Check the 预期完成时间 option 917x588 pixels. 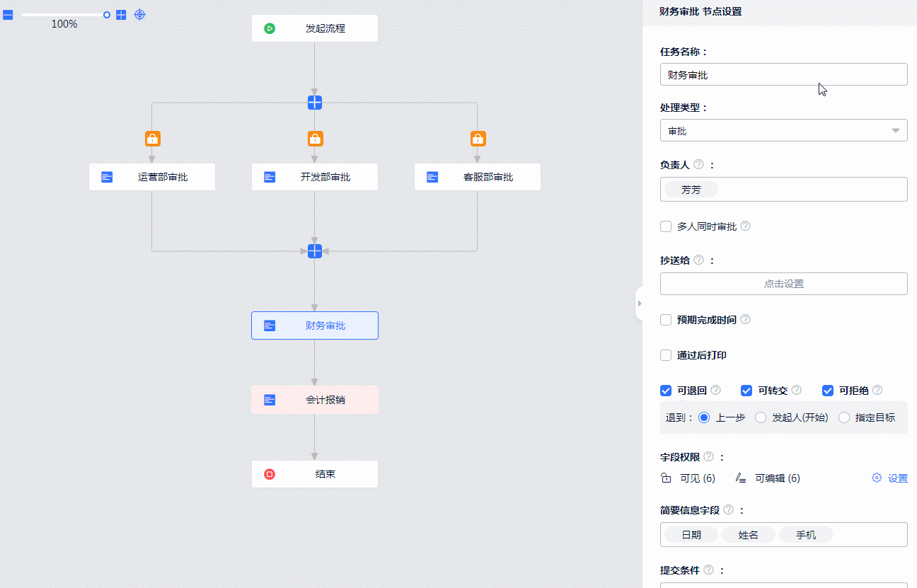point(666,320)
